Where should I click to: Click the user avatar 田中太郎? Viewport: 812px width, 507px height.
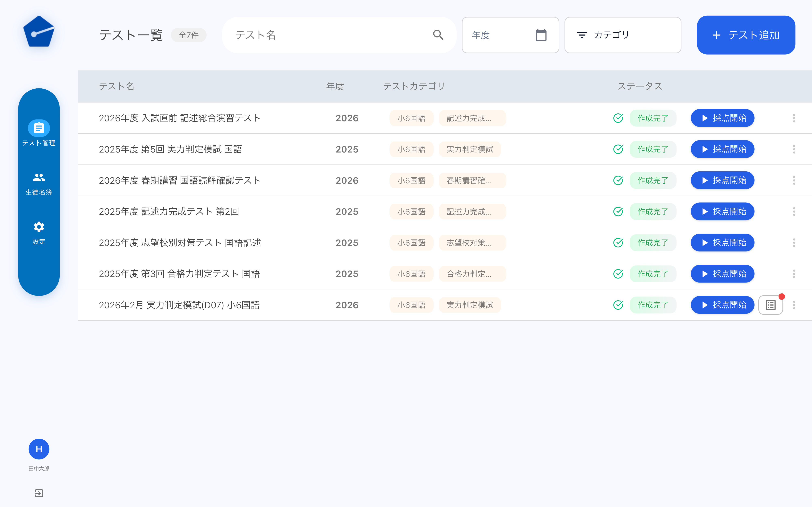(x=39, y=449)
